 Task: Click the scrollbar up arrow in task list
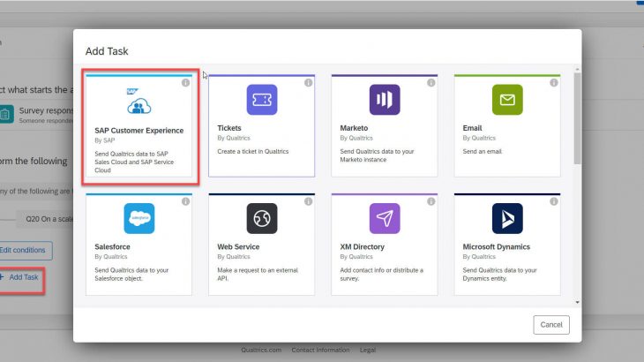[577, 70]
